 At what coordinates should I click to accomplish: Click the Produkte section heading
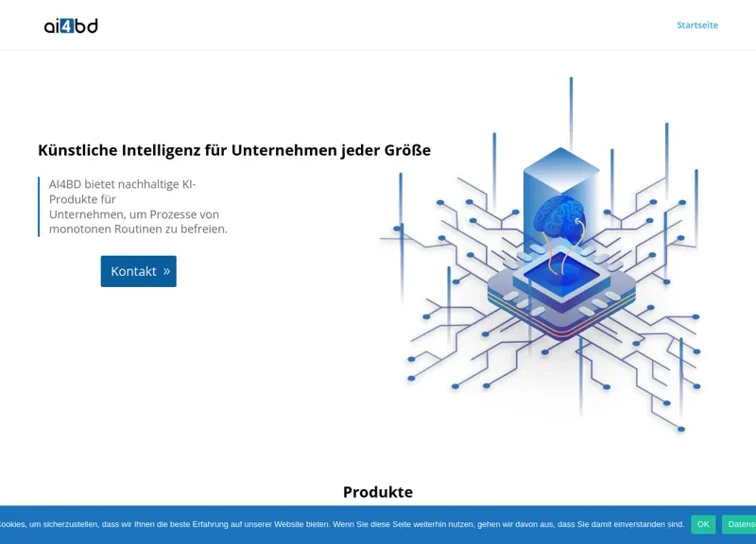378,491
